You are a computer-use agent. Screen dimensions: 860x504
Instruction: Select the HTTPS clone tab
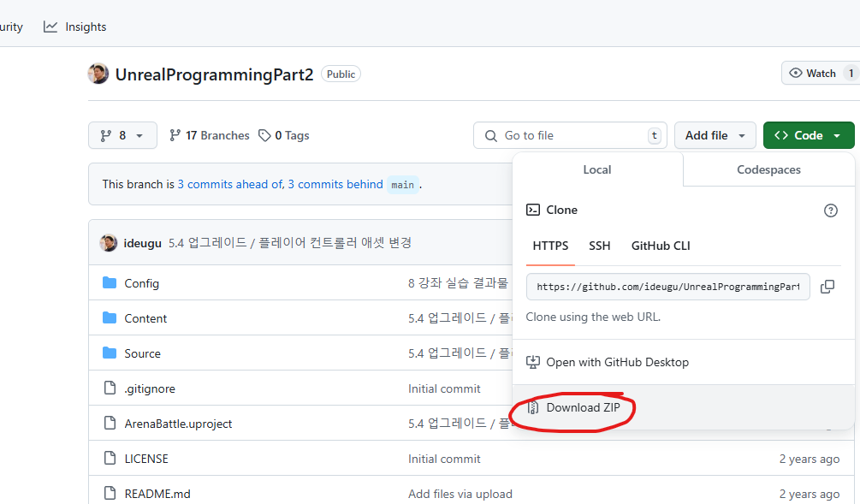click(x=550, y=246)
